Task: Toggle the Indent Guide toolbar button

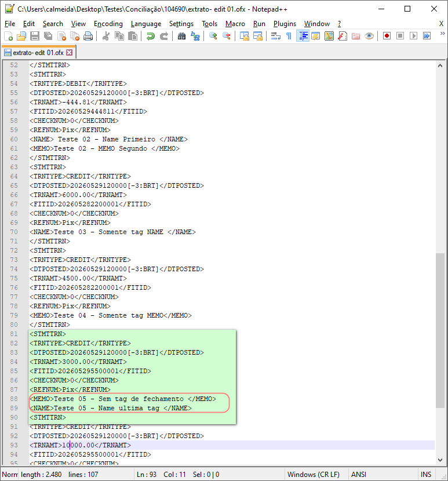Action: [303, 36]
